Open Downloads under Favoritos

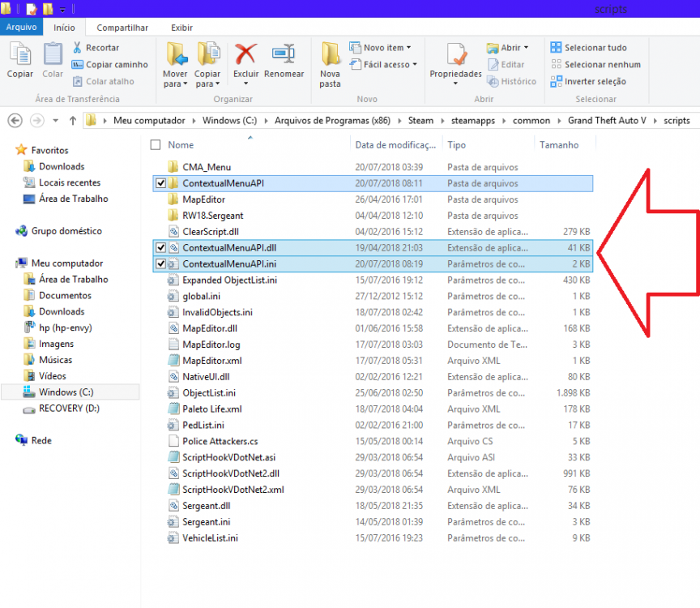[x=62, y=167]
